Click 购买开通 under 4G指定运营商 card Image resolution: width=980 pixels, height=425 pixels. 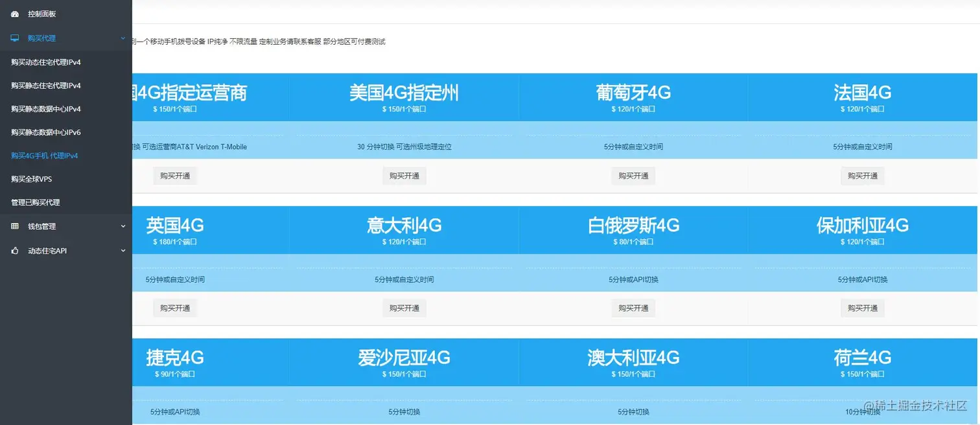(175, 176)
